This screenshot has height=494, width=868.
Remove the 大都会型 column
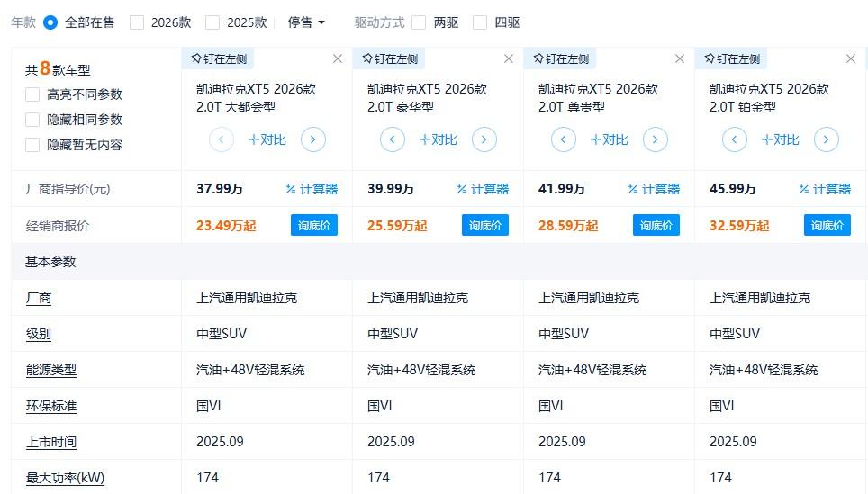pyautogui.click(x=338, y=58)
